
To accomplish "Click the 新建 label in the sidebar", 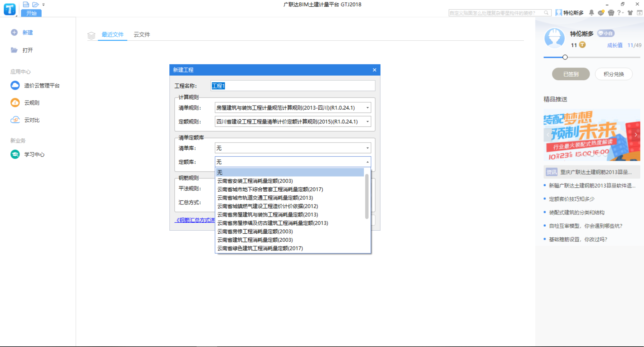I will (x=28, y=33).
